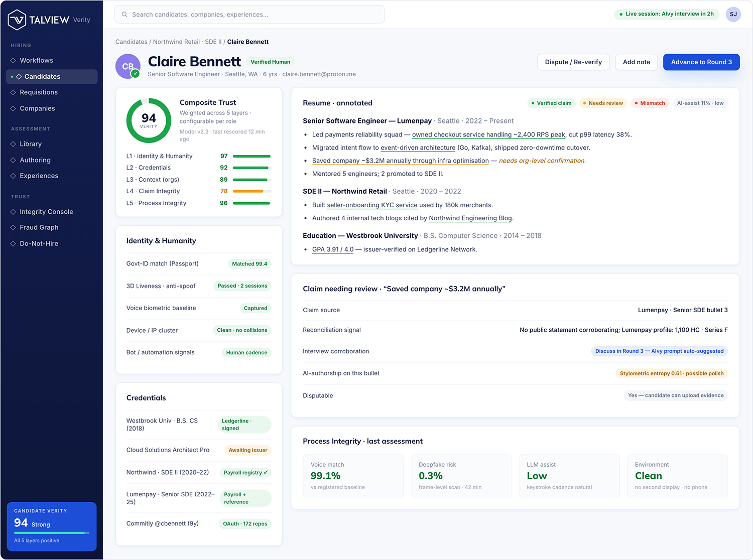Click the Environment Clean card
Screen dimensions: 753x560
coord(678,476)
